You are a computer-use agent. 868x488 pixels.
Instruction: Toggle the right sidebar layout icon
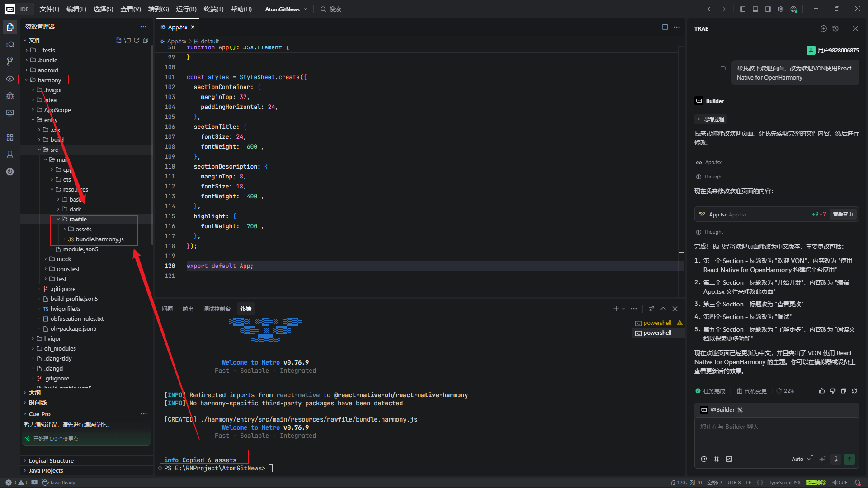point(768,9)
